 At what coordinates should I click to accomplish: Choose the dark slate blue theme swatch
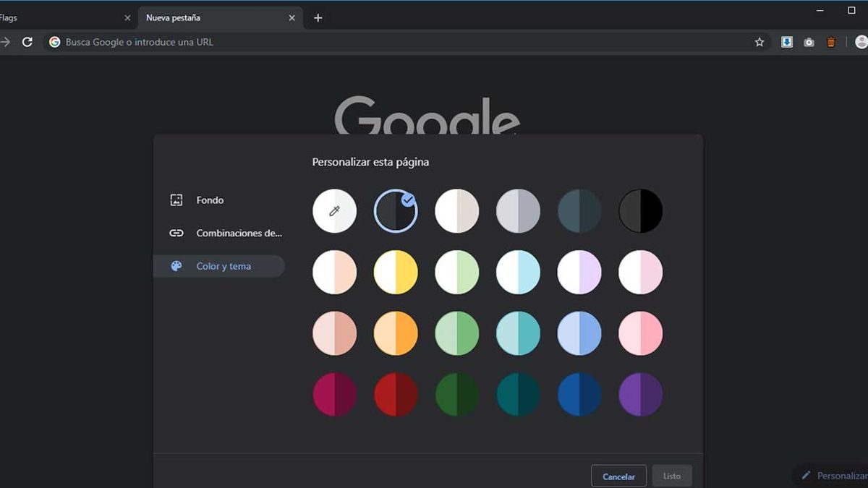tap(579, 211)
